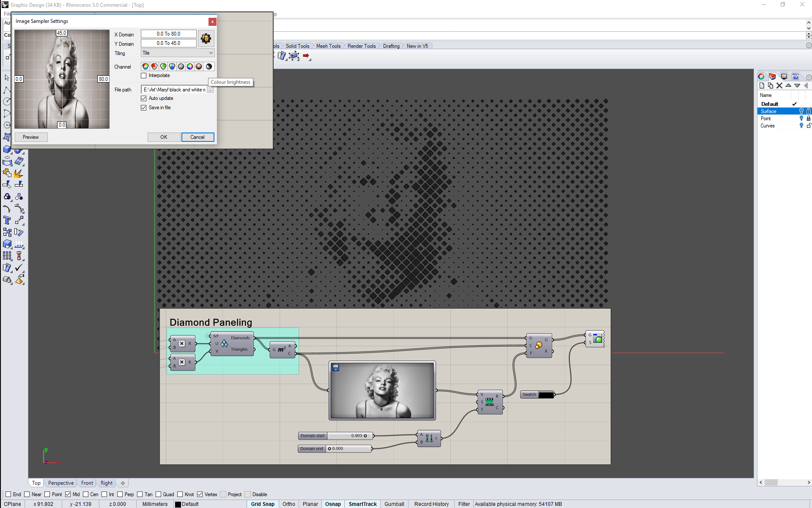Select the red channel filter icon
This screenshot has height=508, width=812.
coord(154,66)
